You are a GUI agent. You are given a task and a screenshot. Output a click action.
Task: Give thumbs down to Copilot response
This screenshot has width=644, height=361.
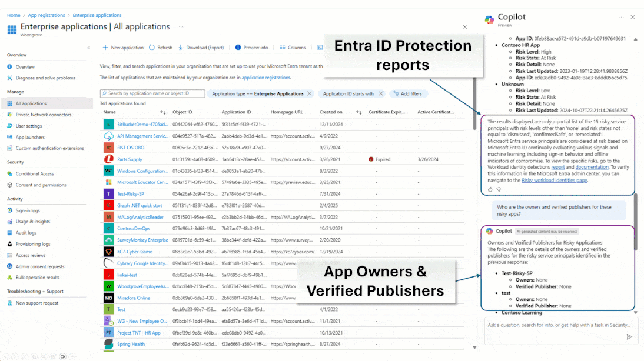coord(499,189)
